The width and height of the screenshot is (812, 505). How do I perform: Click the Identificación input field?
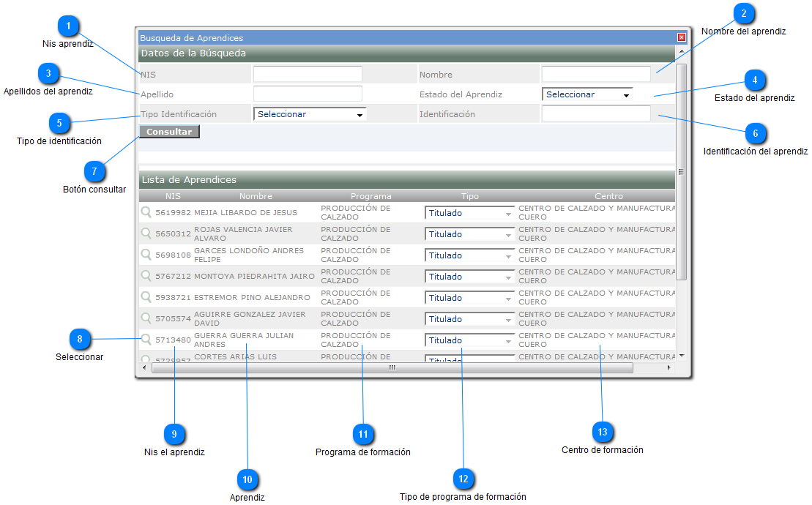596,113
